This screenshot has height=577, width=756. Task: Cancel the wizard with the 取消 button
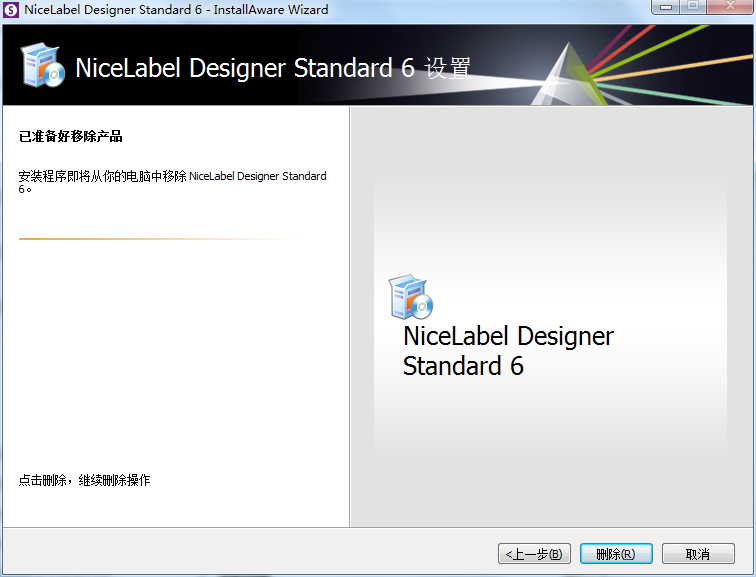pyautogui.click(x=698, y=553)
